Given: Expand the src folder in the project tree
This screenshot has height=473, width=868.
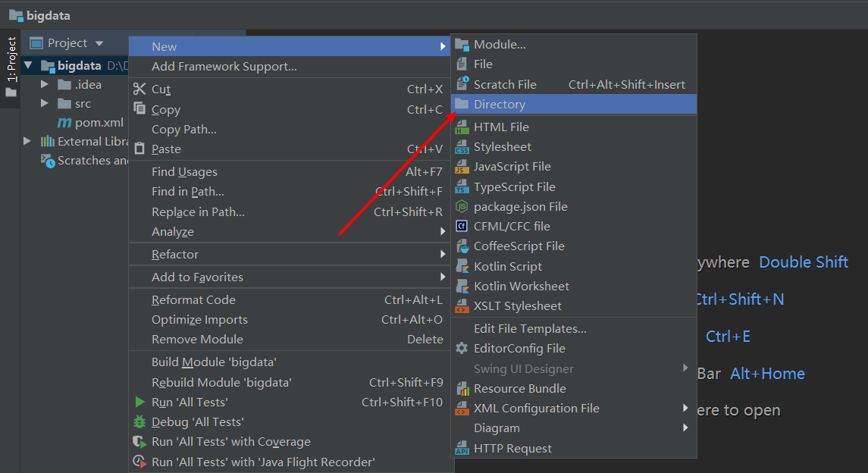Looking at the screenshot, I should click(44, 103).
